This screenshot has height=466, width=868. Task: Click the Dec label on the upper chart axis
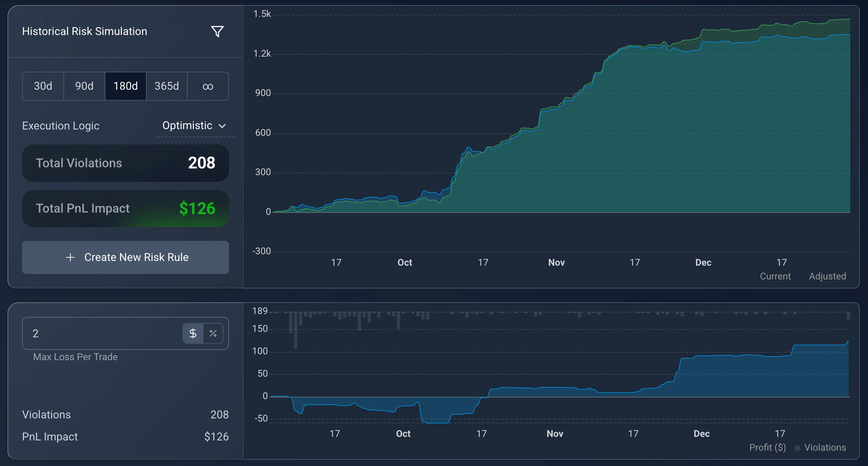[x=703, y=263]
